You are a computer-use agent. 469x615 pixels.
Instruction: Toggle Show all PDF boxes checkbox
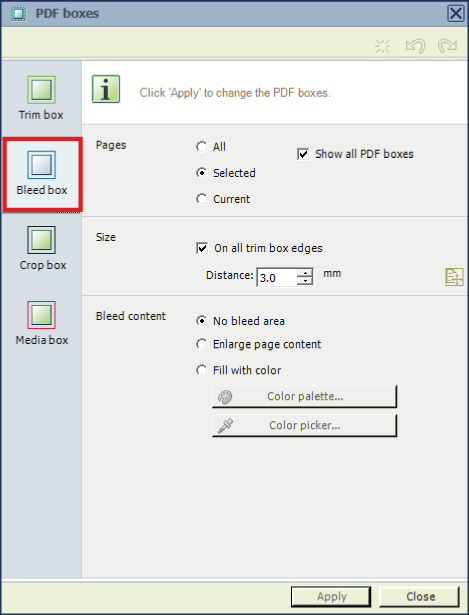303,154
